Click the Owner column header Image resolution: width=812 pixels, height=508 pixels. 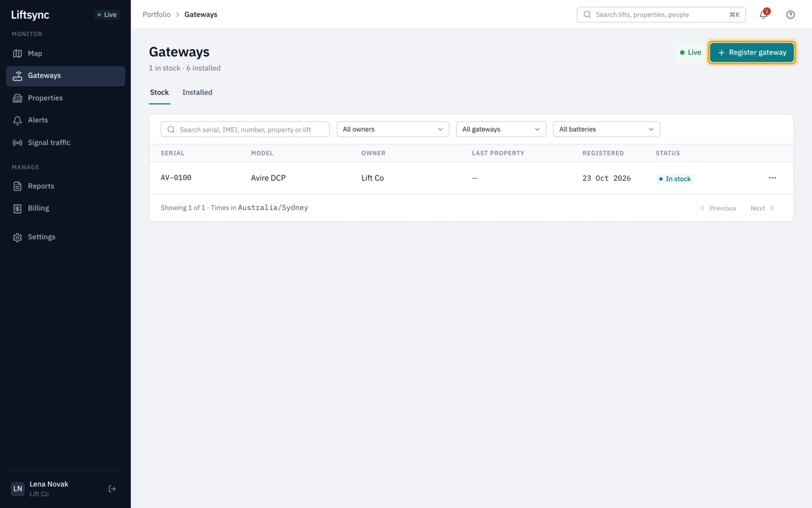click(374, 153)
